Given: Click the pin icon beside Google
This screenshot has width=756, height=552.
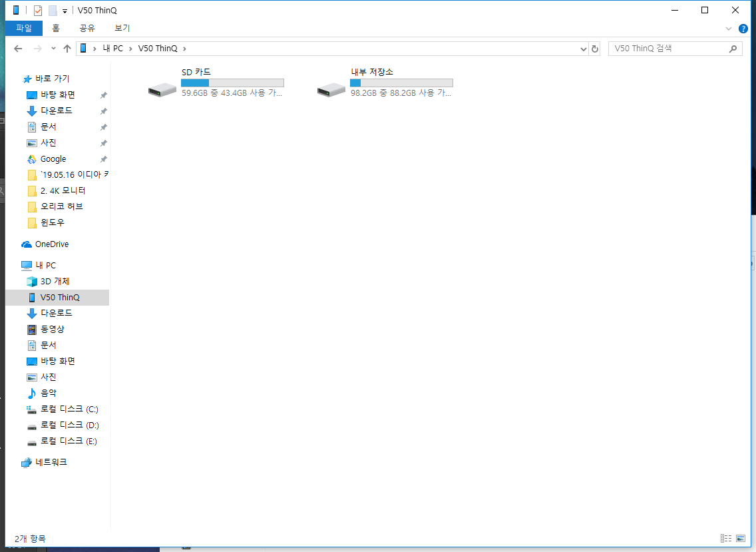Looking at the screenshot, I should (103, 159).
